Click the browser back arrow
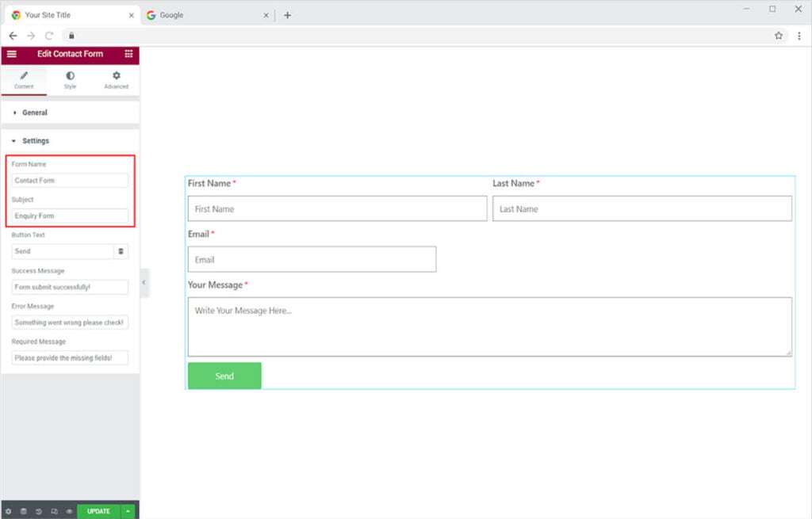812x519 pixels. pyautogui.click(x=13, y=36)
